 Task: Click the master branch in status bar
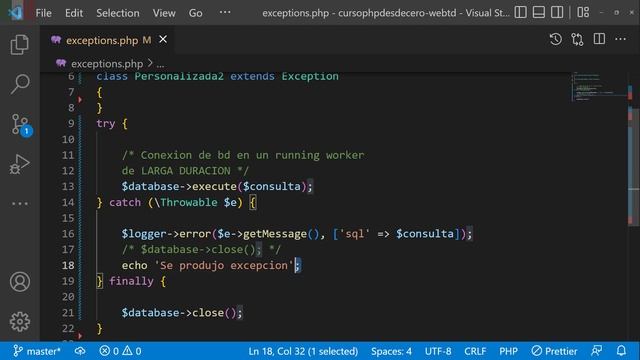[x=37, y=351]
